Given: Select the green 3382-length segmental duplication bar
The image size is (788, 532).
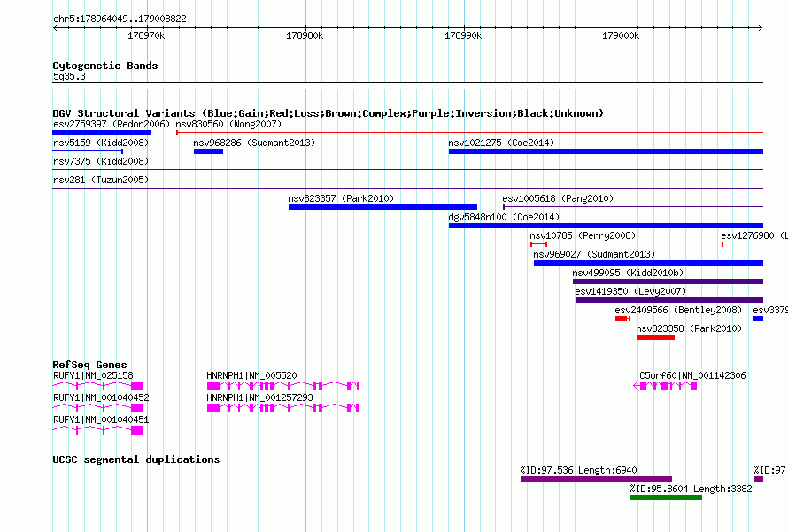Looking at the screenshot, I should [666, 497].
